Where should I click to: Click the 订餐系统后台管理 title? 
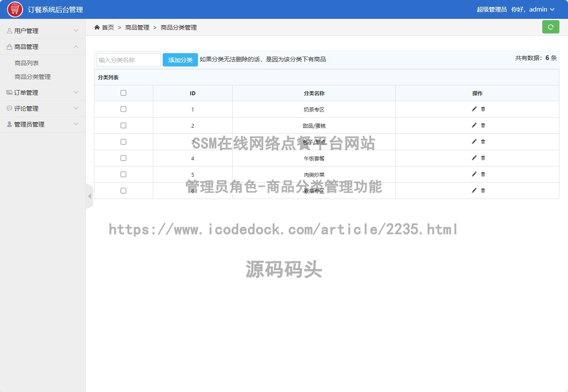point(55,9)
